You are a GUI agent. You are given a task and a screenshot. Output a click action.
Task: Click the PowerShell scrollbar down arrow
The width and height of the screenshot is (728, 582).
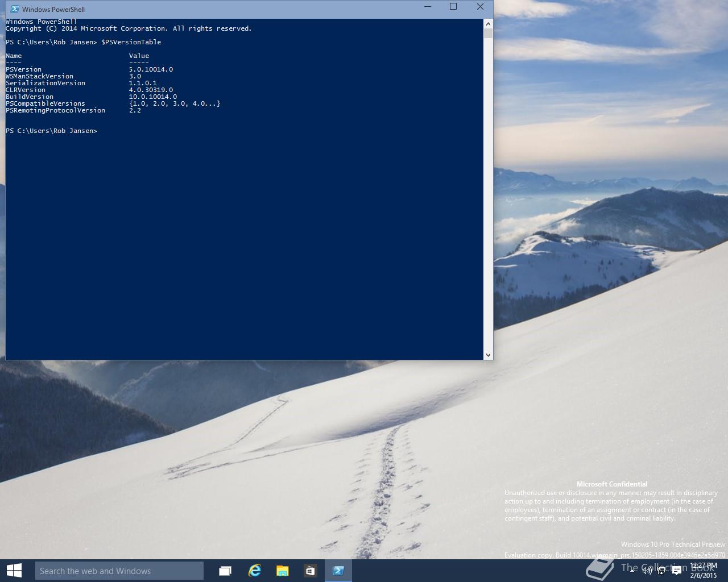[x=488, y=355]
